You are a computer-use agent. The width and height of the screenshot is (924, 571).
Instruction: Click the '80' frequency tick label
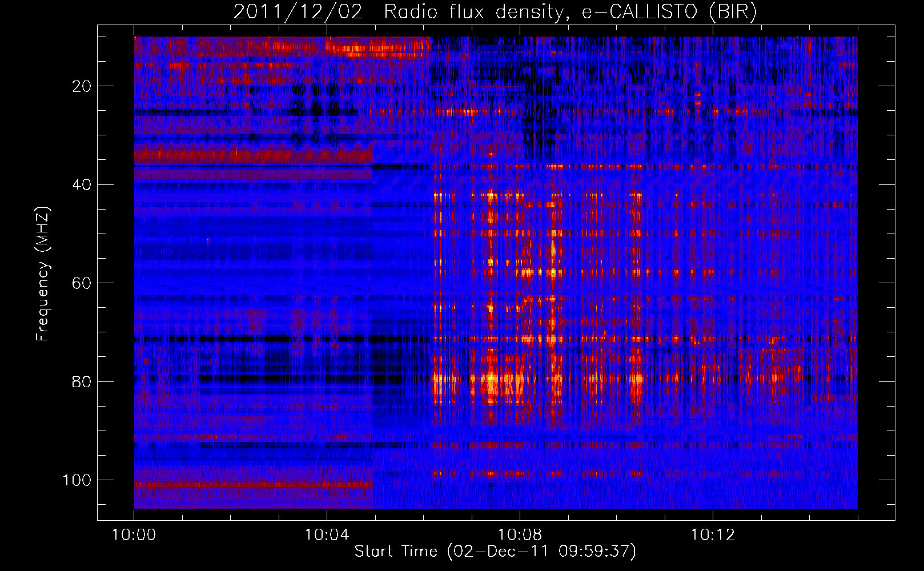pyautogui.click(x=82, y=381)
